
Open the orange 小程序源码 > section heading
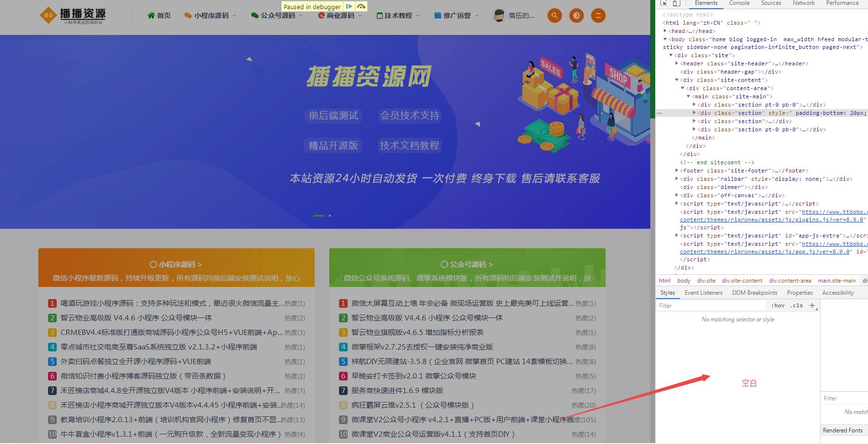pyautogui.click(x=176, y=265)
